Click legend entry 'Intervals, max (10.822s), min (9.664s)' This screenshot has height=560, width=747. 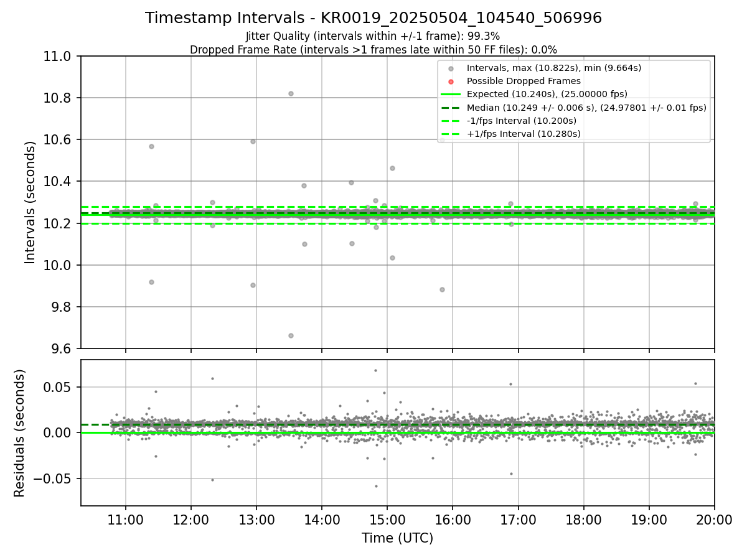coord(554,68)
